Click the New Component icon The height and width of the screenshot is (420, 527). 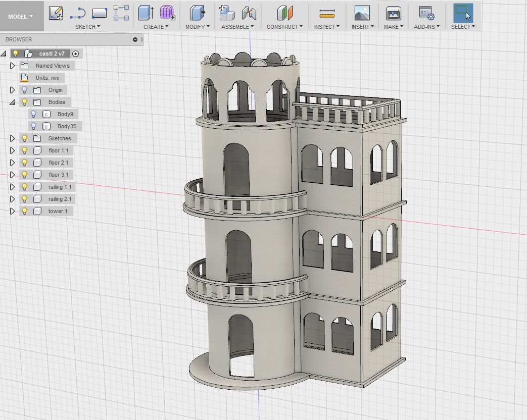(226, 13)
